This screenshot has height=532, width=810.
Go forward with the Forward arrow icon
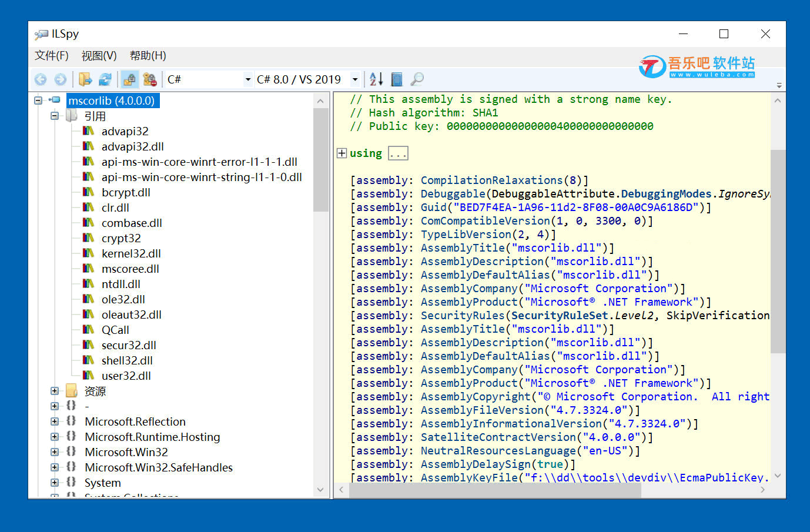(x=60, y=79)
